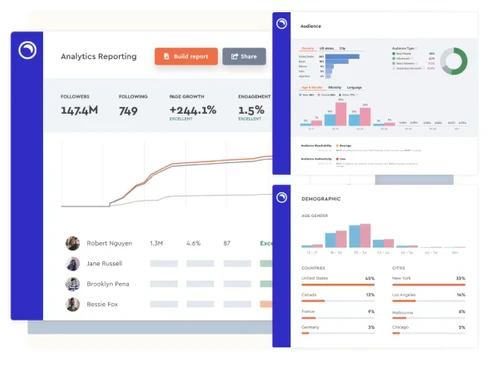Click United States bar in Audience country chart
500x375 pixels.
pyautogui.click(x=342, y=57)
